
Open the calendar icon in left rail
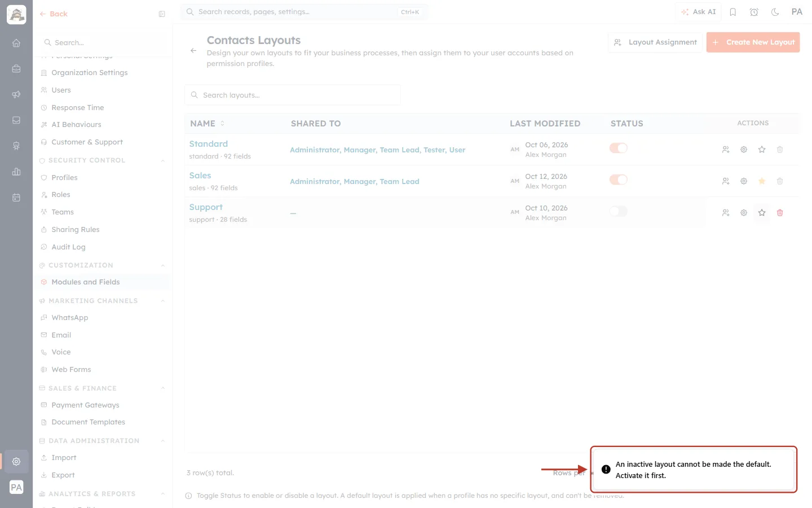[16, 198]
